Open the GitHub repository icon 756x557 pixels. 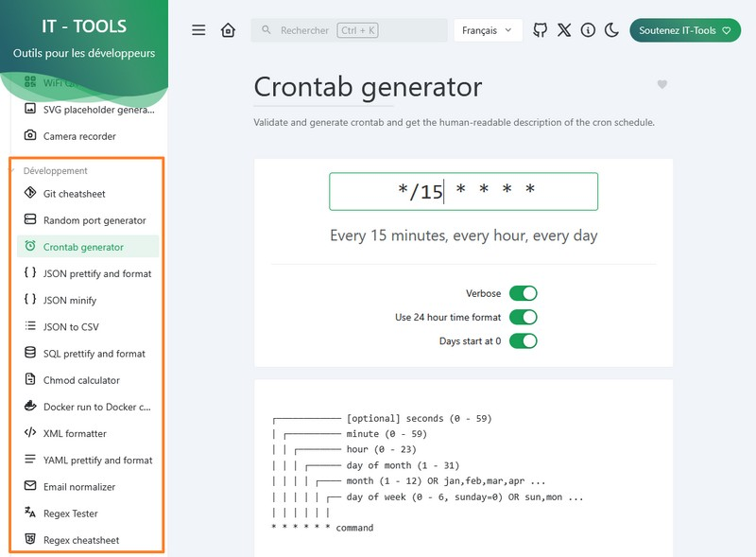click(540, 30)
